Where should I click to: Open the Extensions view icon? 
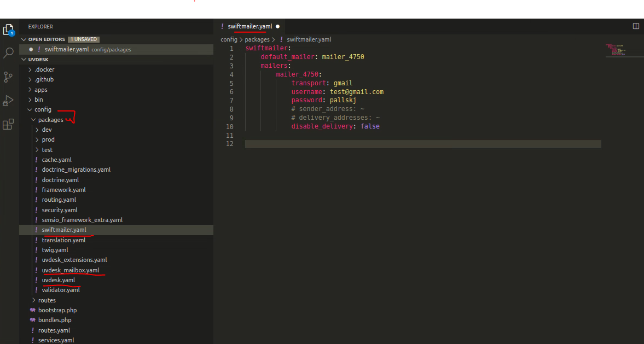(x=8, y=125)
